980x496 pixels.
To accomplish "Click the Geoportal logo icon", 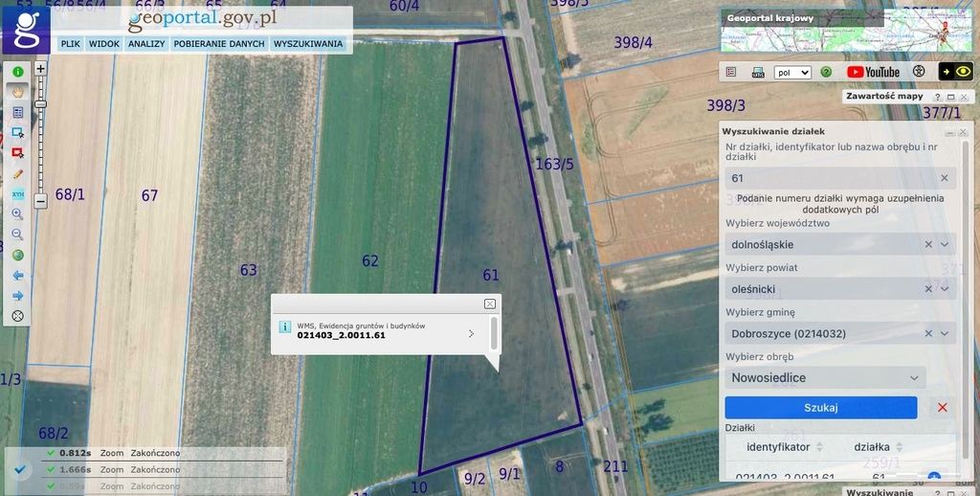I will point(26,30).
